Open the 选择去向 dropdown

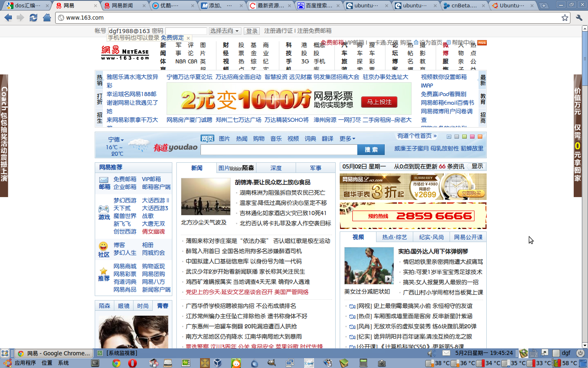pos(225,31)
